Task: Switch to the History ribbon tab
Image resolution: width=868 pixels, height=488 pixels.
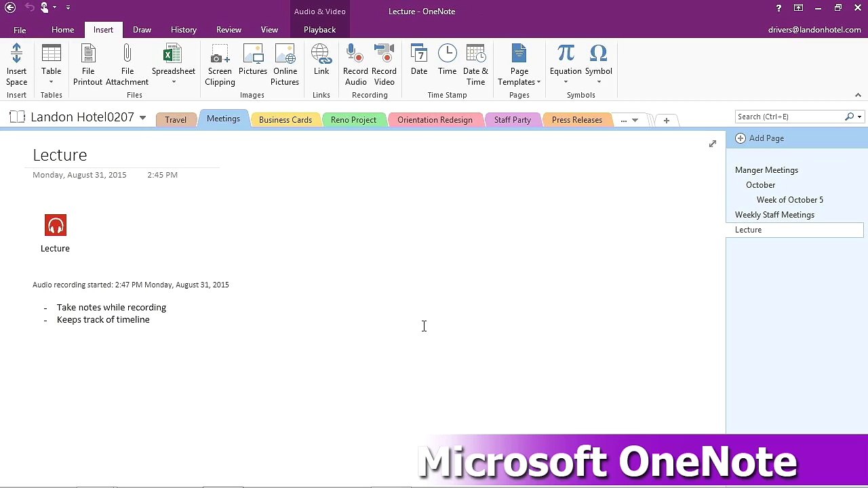Action: pos(184,30)
